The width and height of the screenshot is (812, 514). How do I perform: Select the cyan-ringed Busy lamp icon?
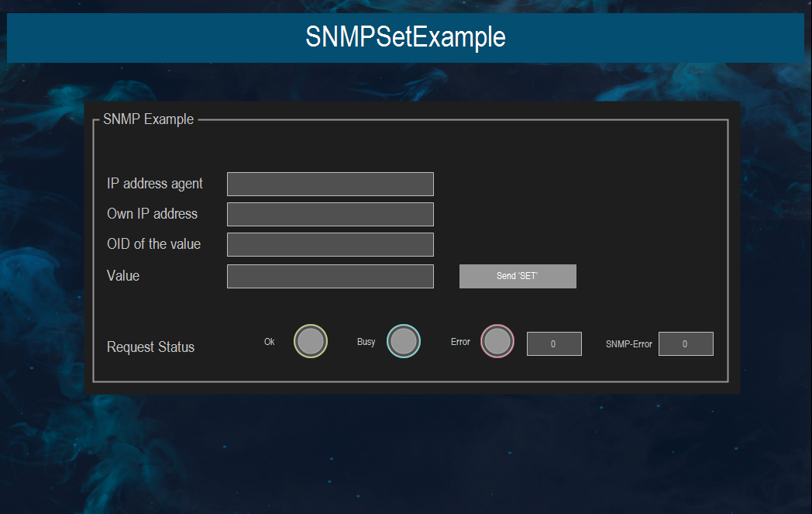[404, 341]
